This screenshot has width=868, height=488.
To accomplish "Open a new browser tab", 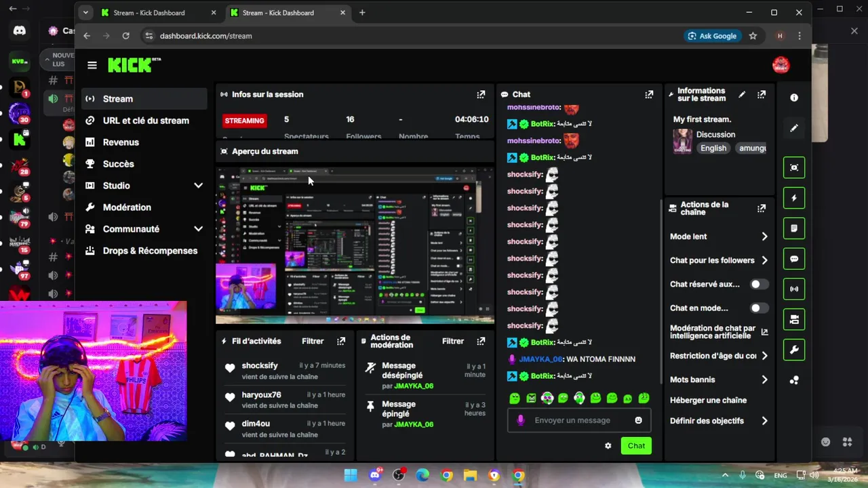I will click(x=362, y=12).
